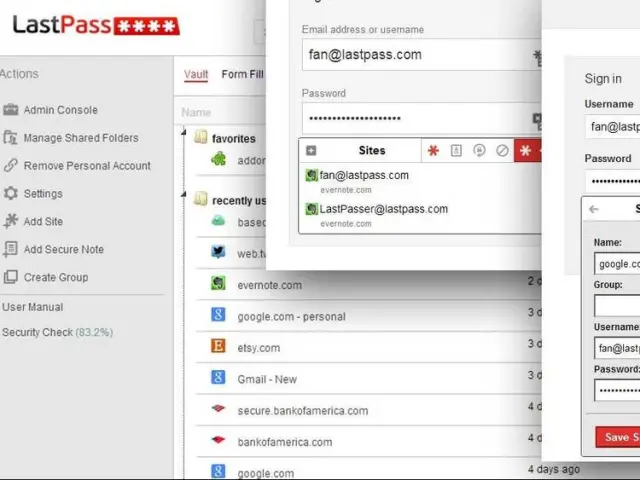Click the Evernote elephant icon in the vault list
Image resolution: width=640 pixels, height=480 pixels.
click(218, 283)
